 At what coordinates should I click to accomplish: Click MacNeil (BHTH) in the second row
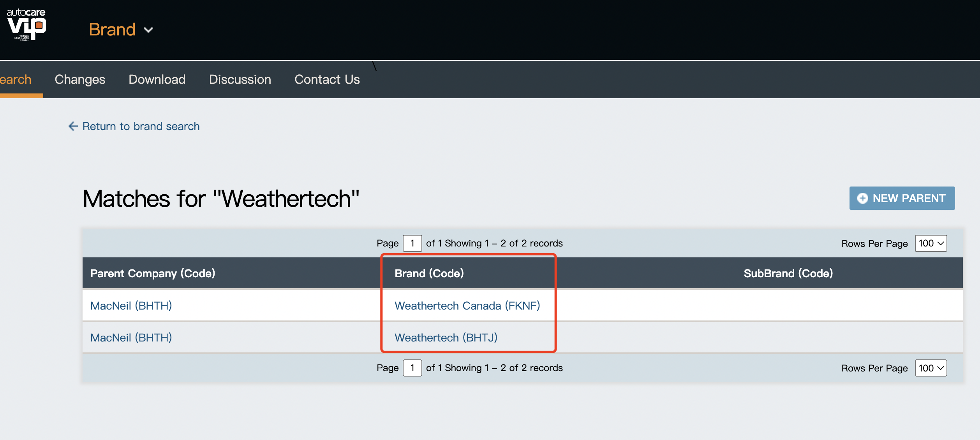click(x=131, y=338)
